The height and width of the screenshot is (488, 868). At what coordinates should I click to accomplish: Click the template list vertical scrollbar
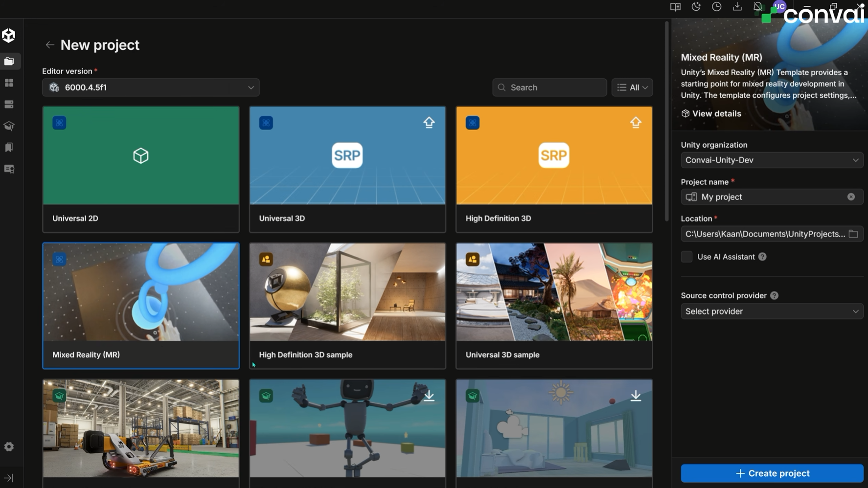[x=666, y=121]
